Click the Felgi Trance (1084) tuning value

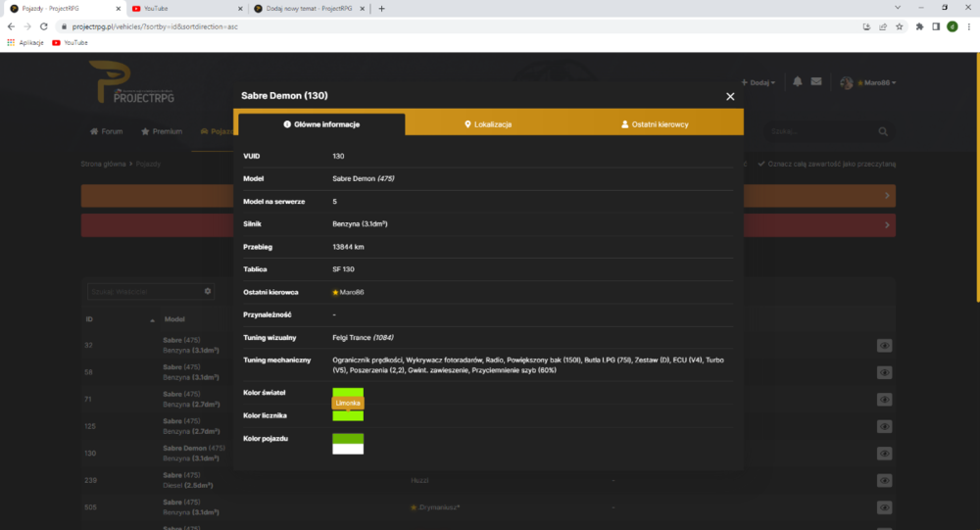tap(363, 338)
